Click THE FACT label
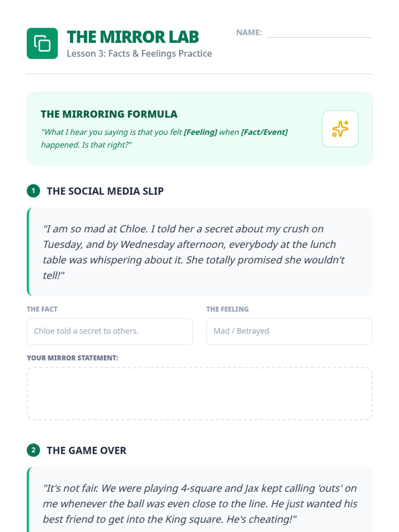This screenshot has height=532, width=399. (x=42, y=309)
